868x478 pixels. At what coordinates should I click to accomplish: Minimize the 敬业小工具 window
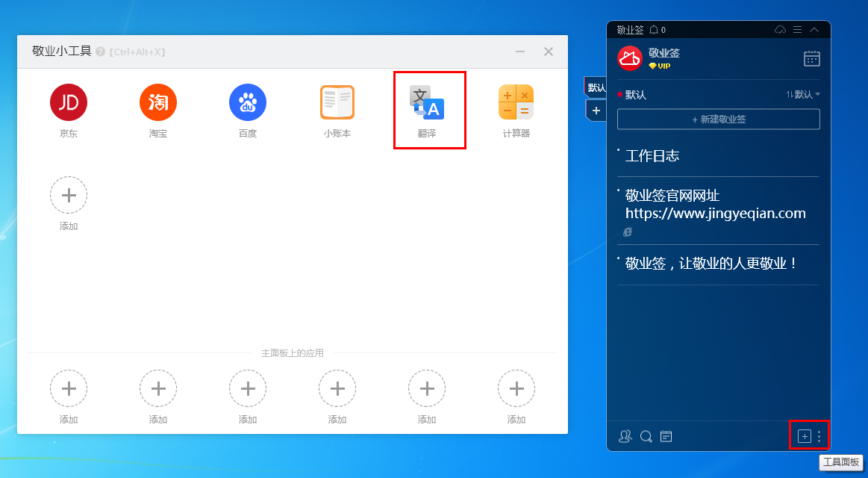click(519, 52)
